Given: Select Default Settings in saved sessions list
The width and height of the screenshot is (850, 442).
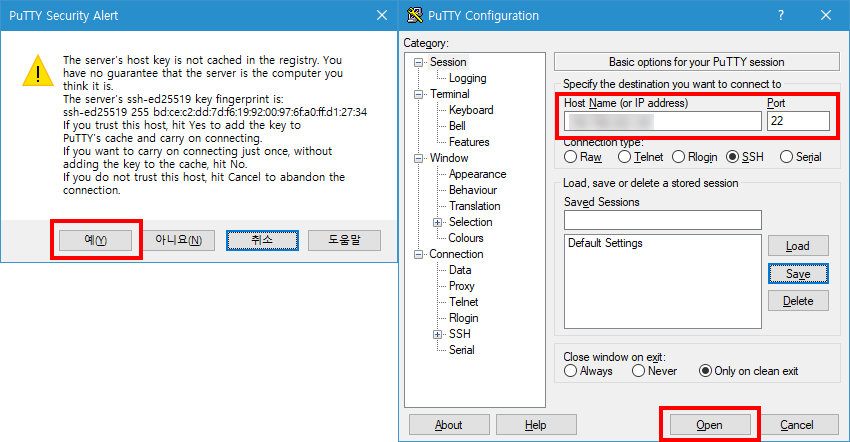Looking at the screenshot, I should [605, 243].
